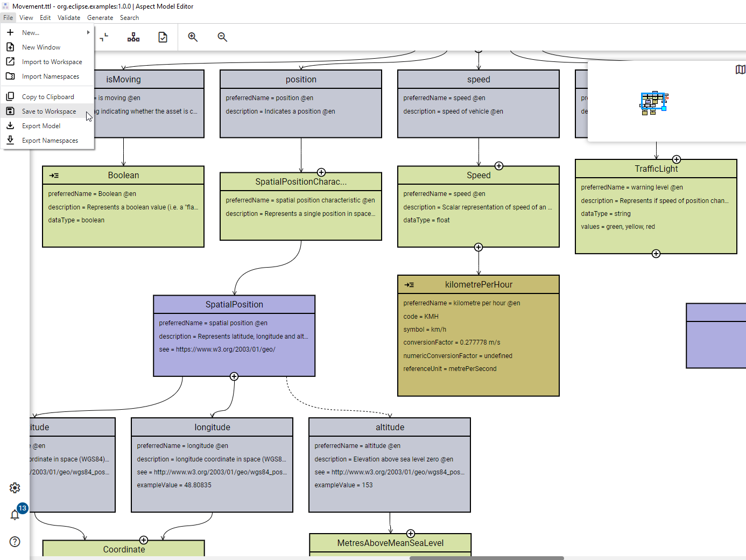Open settings with the gear icon
Screen dimensions: 746x560
15,488
